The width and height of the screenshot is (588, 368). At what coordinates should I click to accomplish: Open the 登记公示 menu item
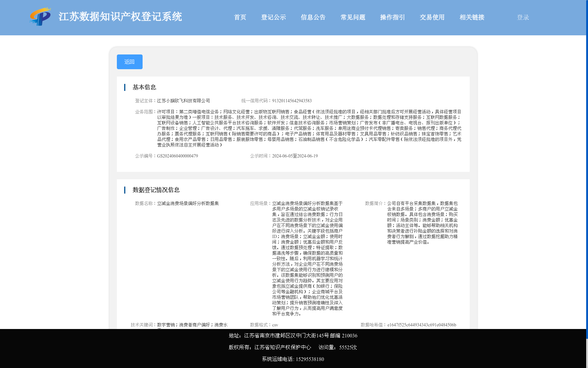pos(273,17)
